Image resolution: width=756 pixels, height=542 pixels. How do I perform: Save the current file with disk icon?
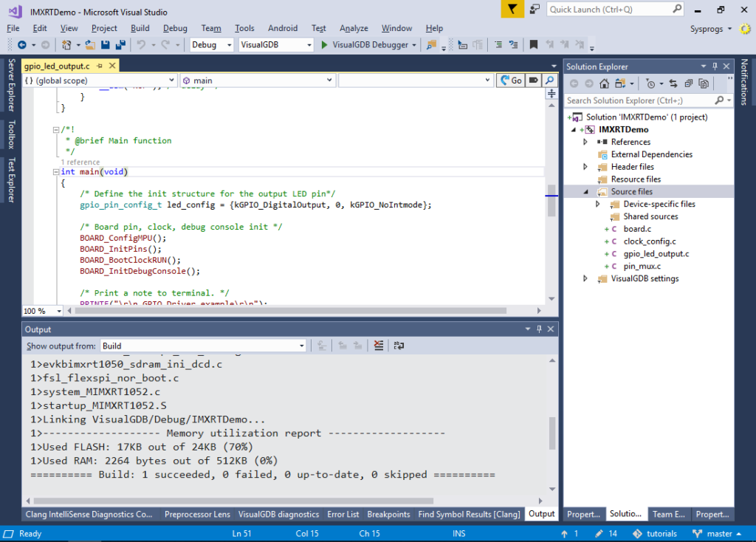click(x=105, y=45)
